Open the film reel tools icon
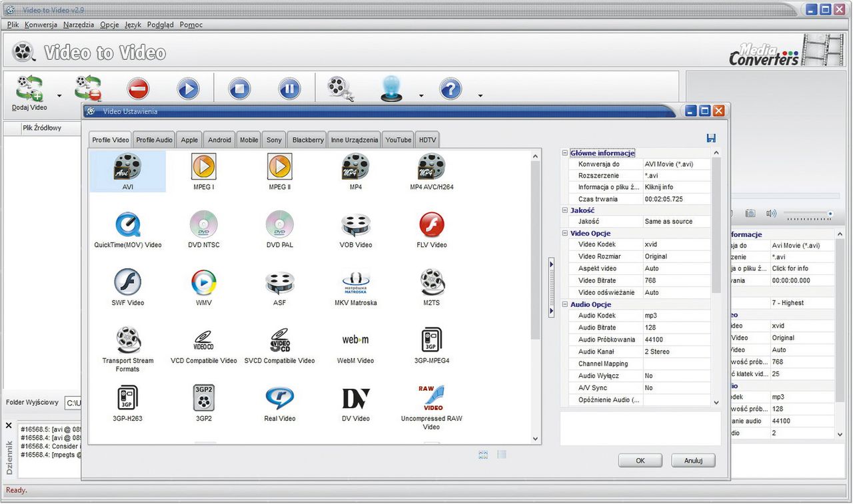 (341, 89)
